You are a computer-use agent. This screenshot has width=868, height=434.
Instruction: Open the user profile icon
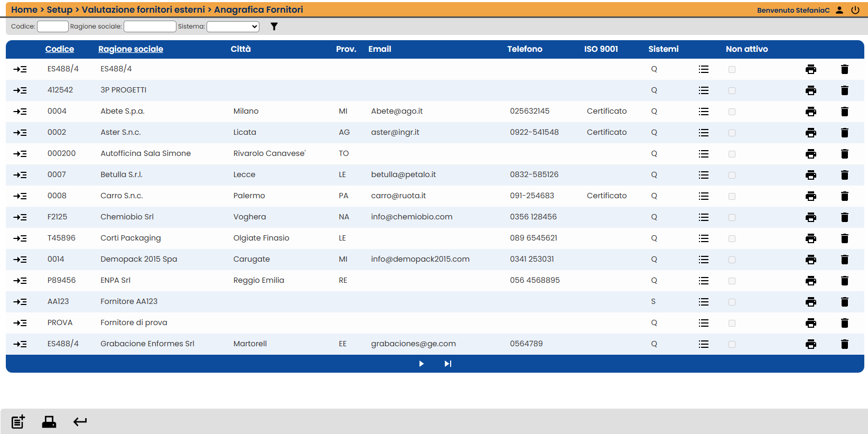click(x=839, y=10)
